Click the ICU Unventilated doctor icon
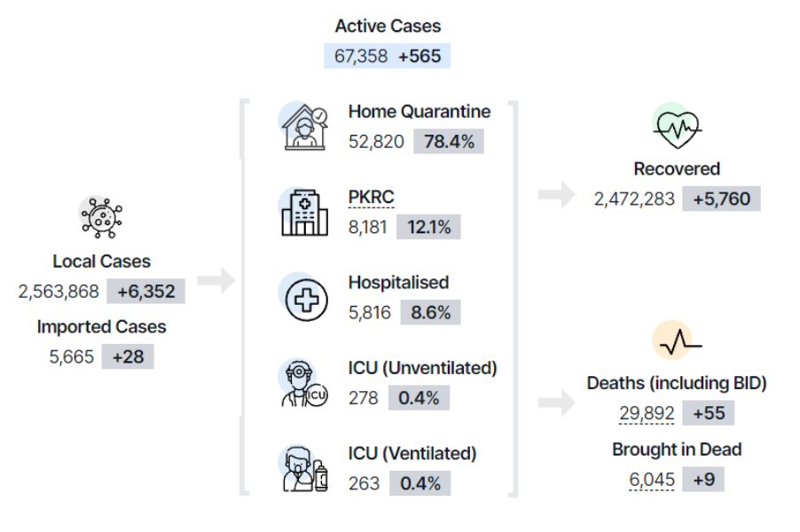This screenshot has width=800, height=532. pos(303,384)
